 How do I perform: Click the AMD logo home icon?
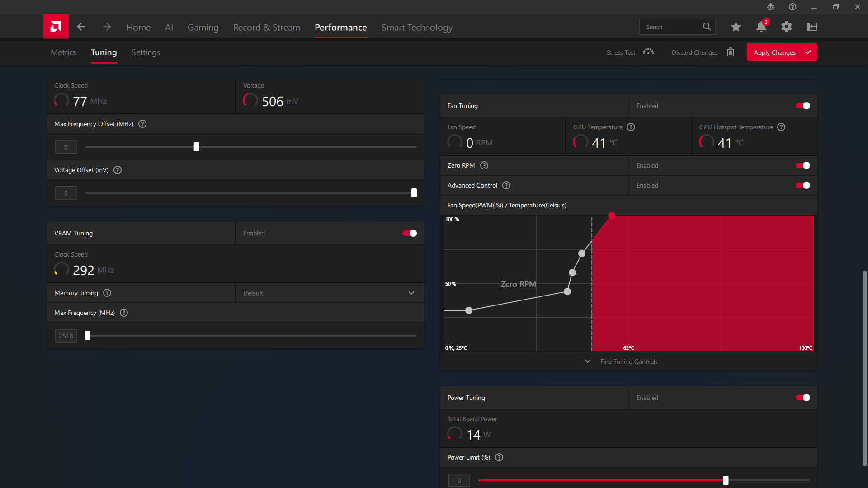pyautogui.click(x=56, y=27)
